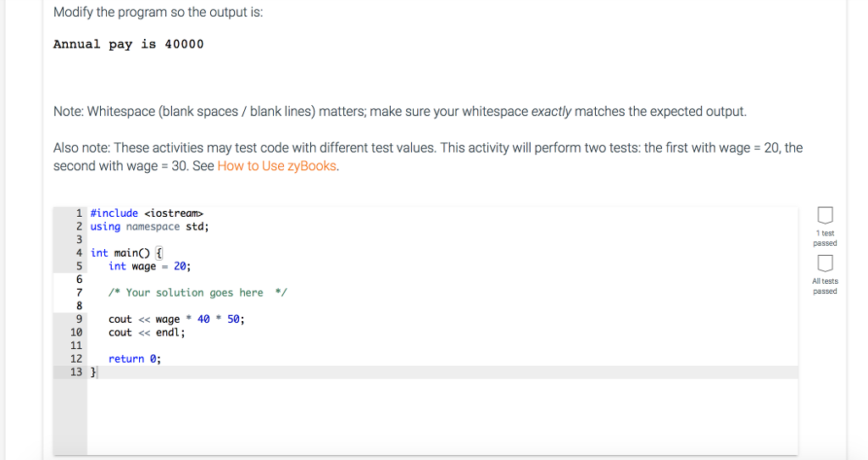868x460 pixels.
Task: Click the 'All tests passed' badge icon
Action: pos(825,263)
